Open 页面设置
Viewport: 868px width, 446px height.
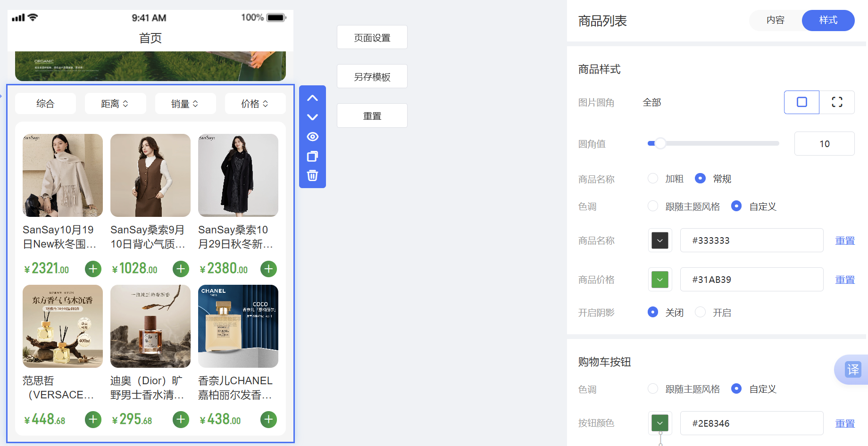point(372,37)
